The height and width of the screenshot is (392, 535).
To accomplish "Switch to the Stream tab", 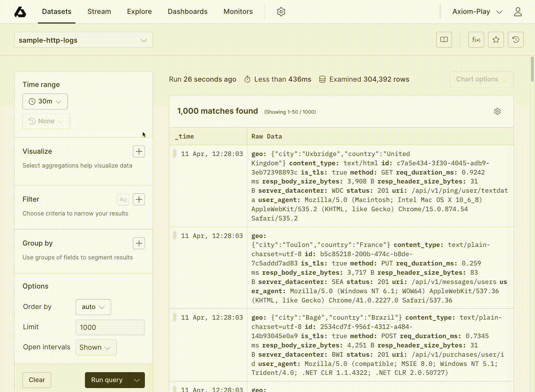I will click(x=99, y=12).
